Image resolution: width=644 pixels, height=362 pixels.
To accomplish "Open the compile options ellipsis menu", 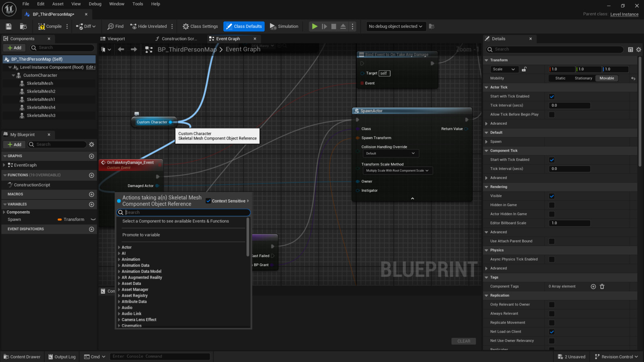I will [x=67, y=27].
